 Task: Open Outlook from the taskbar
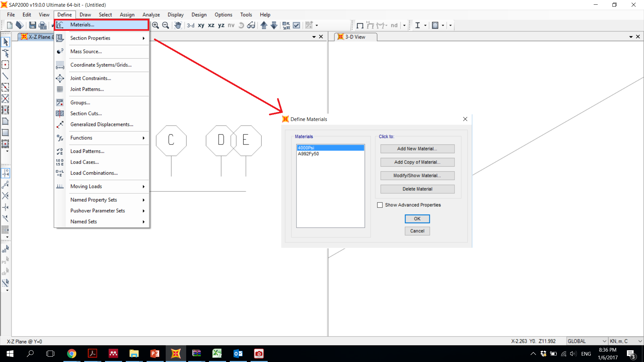238,354
